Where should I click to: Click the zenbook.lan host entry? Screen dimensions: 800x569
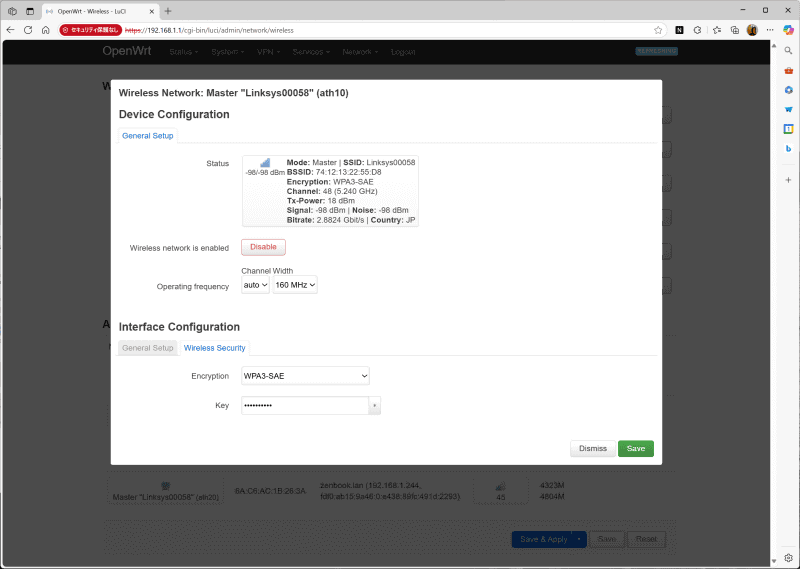click(390, 491)
